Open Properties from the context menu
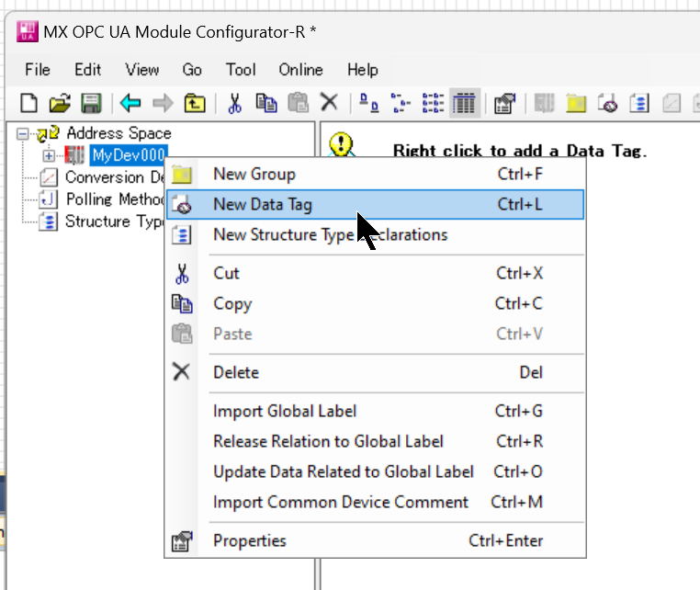 pos(376,540)
